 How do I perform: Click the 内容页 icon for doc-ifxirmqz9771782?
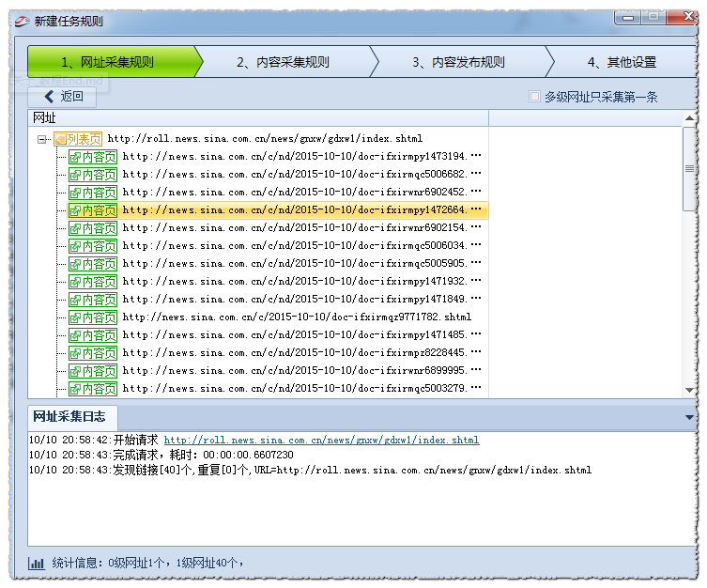(x=75, y=317)
